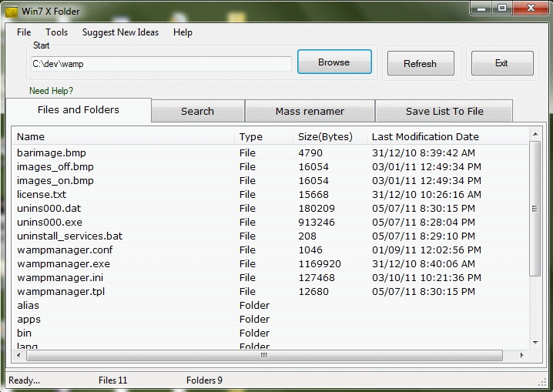Close the Win7 X Folder window
This screenshot has height=392, width=553.
531,8
